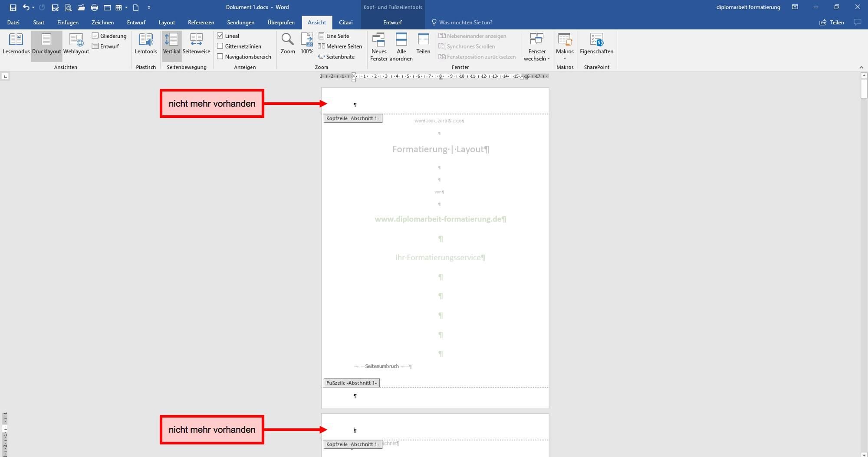The height and width of the screenshot is (457, 868).
Task: Switch to the Sendungen tab
Action: click(240, 23)
